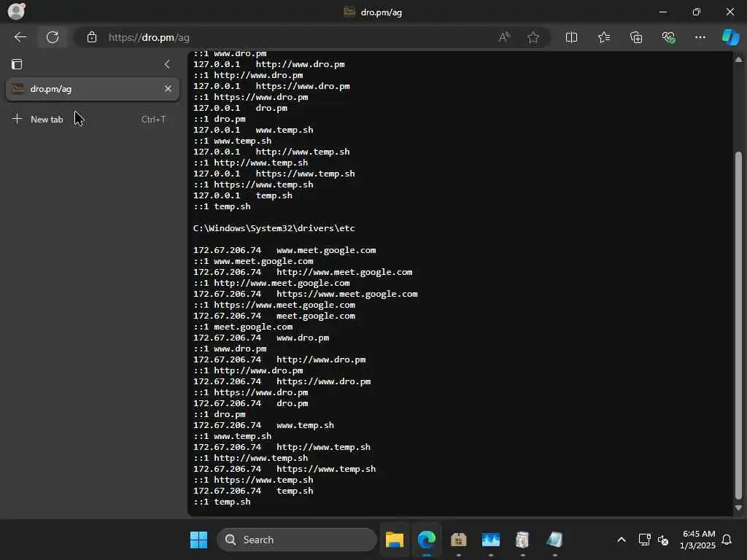
Task: Click the line '127.0.0.1 www.temp.sh'
Action: tap(253, 130)
